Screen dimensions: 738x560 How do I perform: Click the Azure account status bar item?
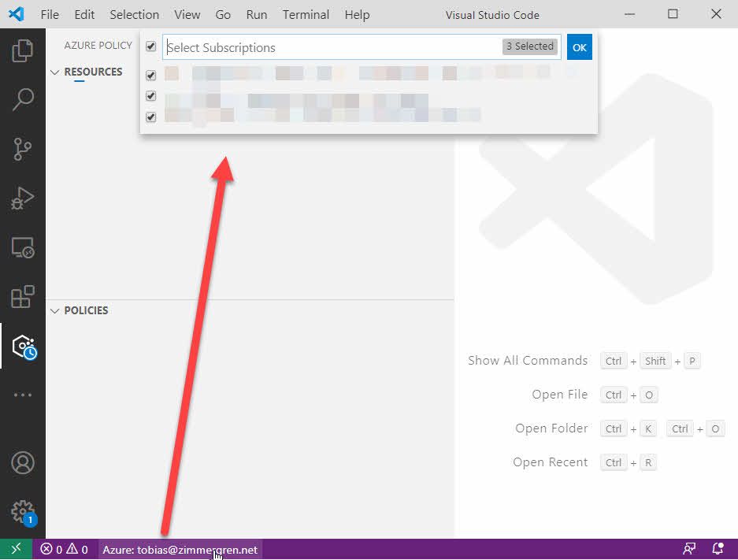[180, 550]
